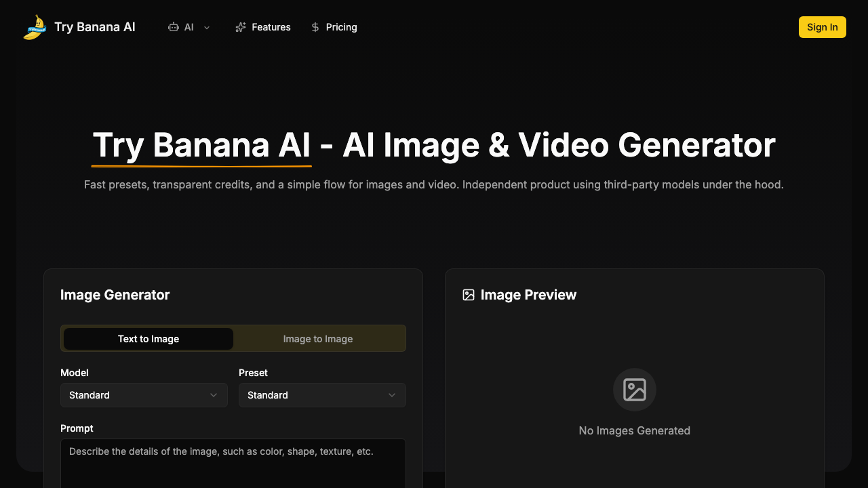Open the Preset dropdown
Image resolution: width=868 pixels, height=488 pixels.
click(322, 395)
